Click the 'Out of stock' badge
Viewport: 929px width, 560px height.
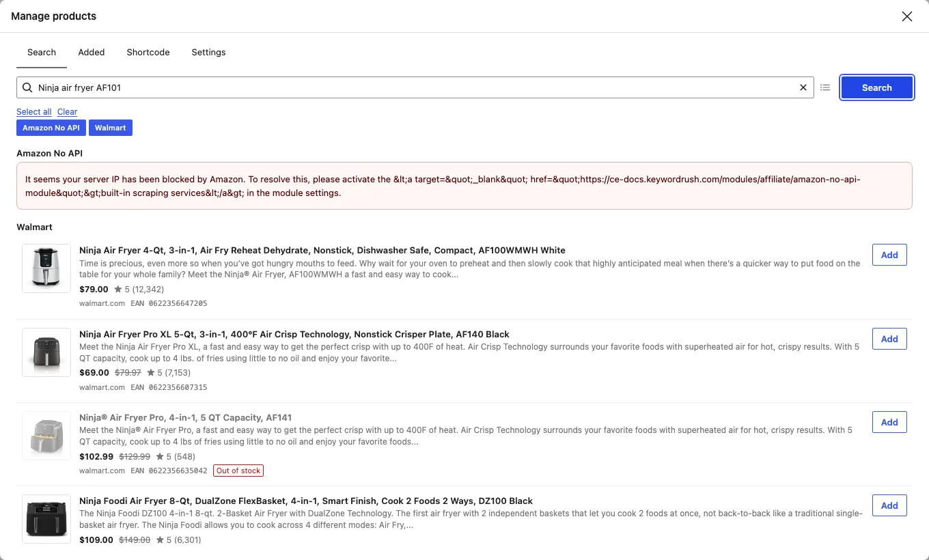(238, 471)
